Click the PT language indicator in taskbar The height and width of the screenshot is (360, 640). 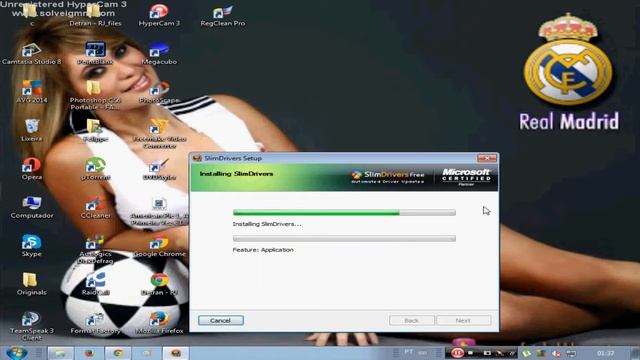point(409,352)
